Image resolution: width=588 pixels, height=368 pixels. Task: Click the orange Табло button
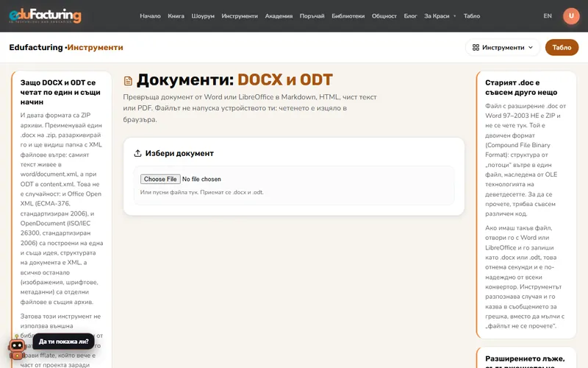pyautogui.click(x=562, y=47)
